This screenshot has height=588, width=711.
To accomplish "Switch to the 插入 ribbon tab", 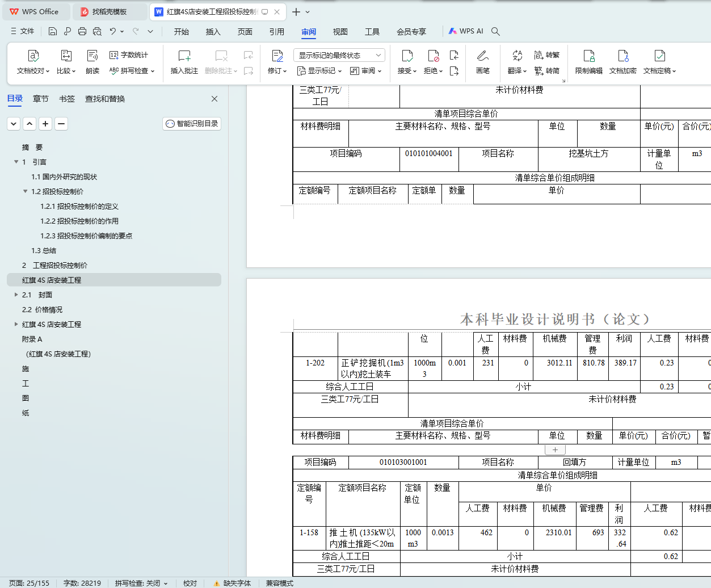I will coord(213,32).
